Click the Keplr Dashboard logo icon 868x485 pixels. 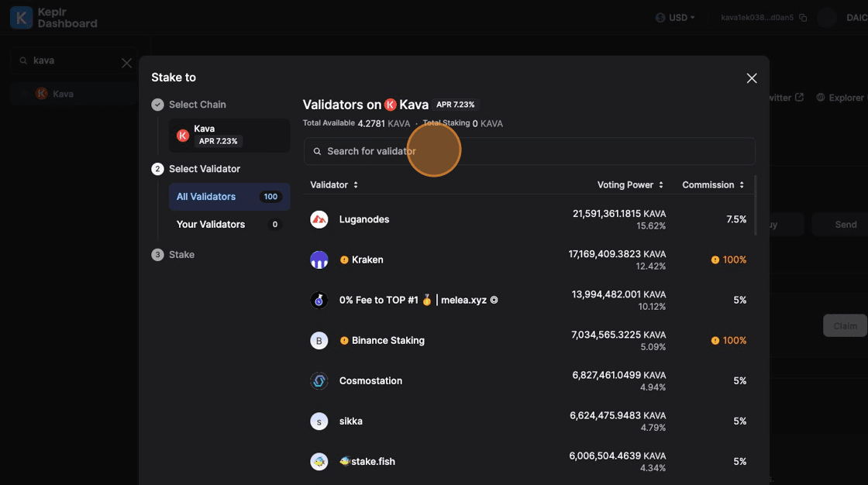21,17
